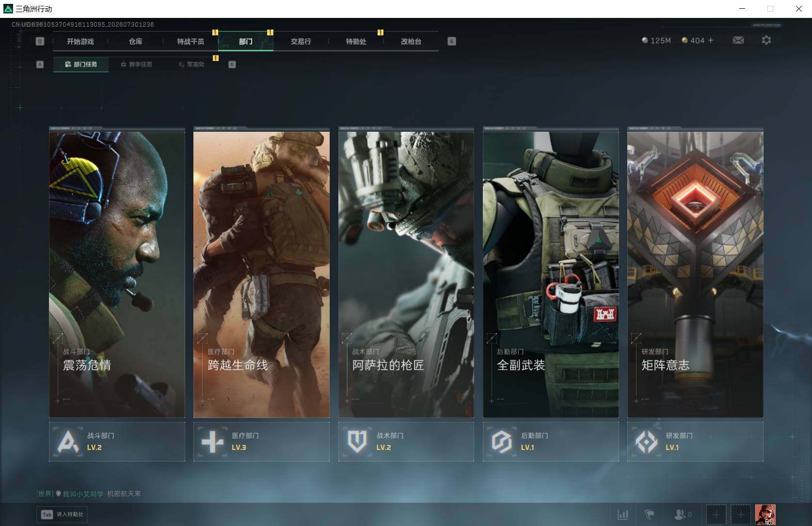Open the flag icon in bottom bar
The height and width of the screenshot is (526, 812).
[x=649, y=514]
